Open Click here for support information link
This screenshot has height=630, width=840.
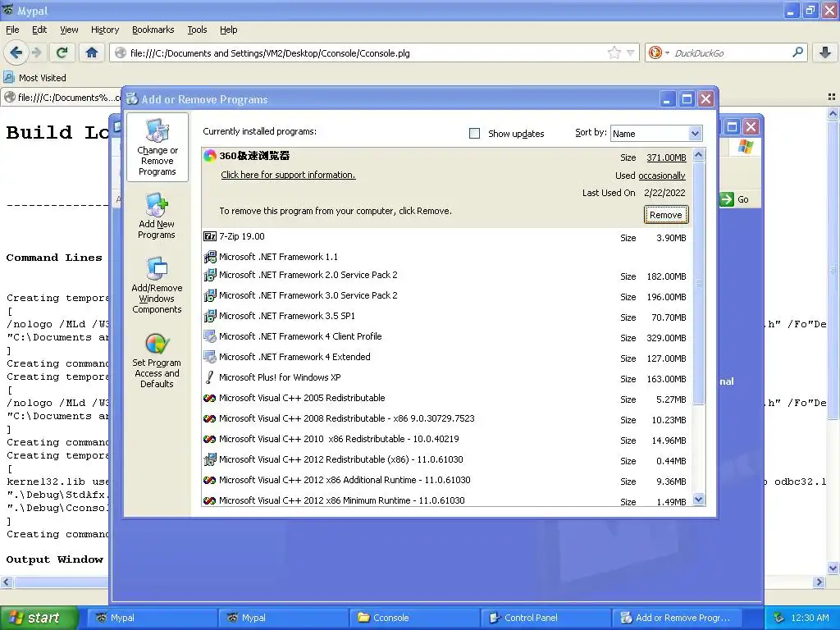pyautogui.click(x=288, y=175)
